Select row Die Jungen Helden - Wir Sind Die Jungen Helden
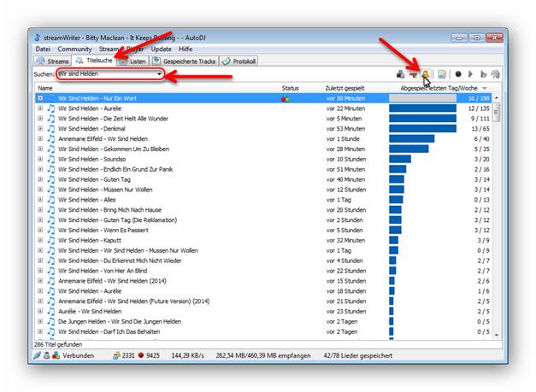 [263, 321]
